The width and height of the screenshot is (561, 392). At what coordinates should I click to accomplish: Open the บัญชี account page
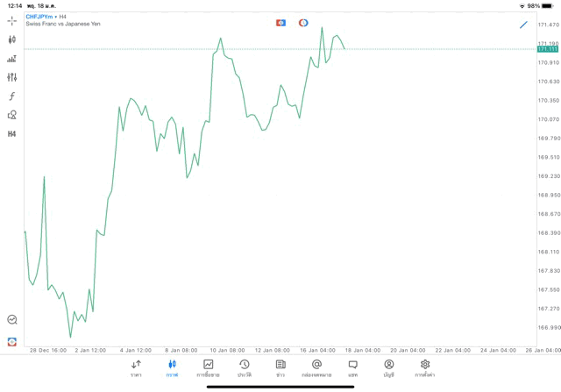pyautogui.click(x=388, y=368)
